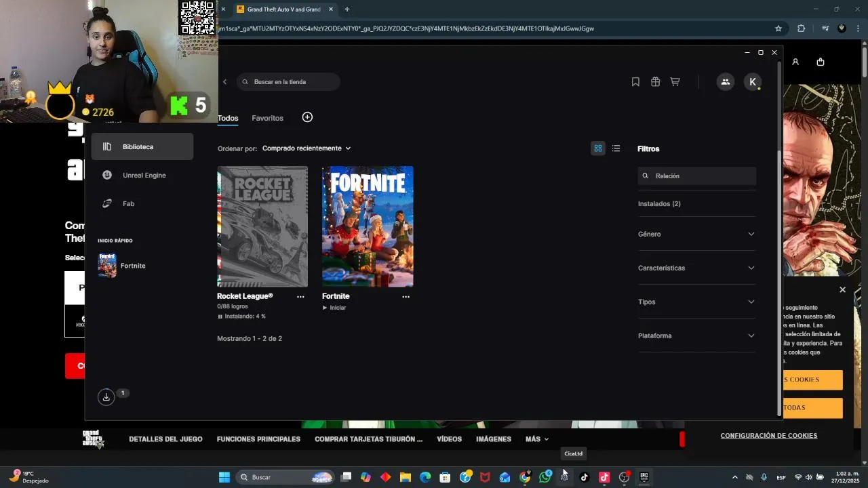Viewport: 868px width, 488px height.
Task: Open the Windows Start menu
Action: pyautogui.click(x=224, y=477)
